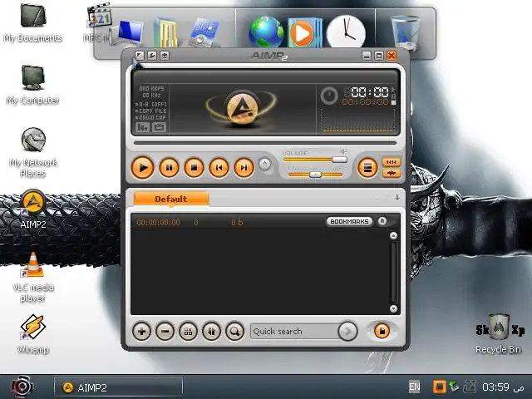Toggle the COPY FILE option

151,111
